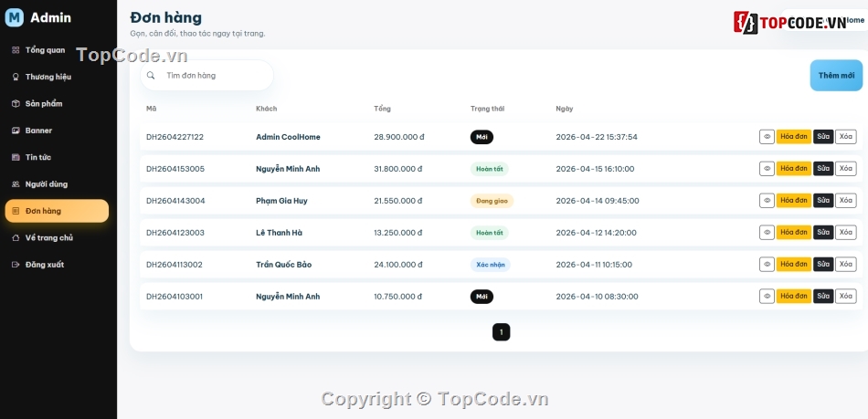Image resolution: width=868 pixels, height=419 pixels.
Task: Click total 10.750.000 đ
Action: [x=398, y=297]
